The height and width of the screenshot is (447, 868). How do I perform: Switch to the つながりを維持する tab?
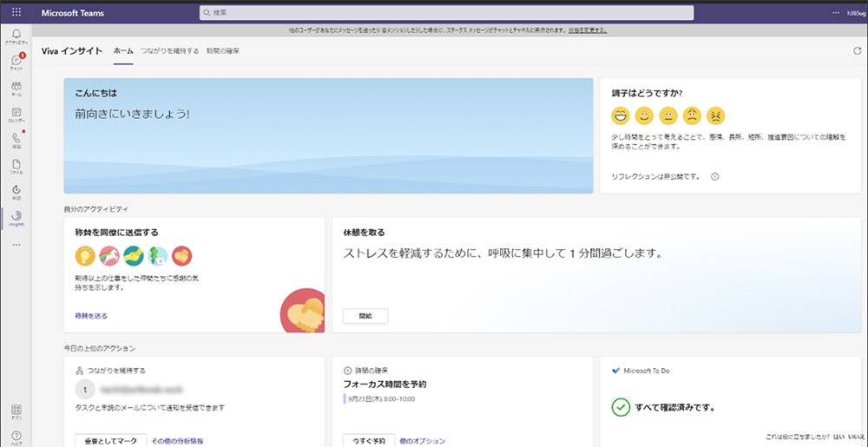(169, 51)
